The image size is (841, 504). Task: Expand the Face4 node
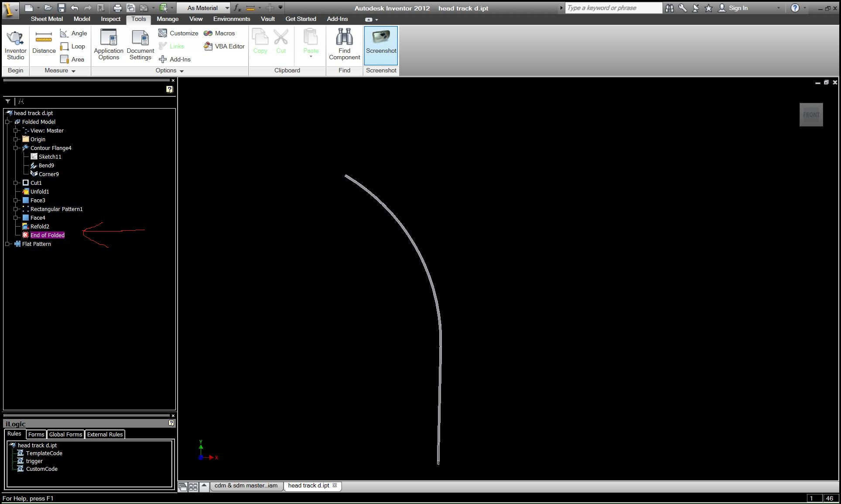(16, 218)
